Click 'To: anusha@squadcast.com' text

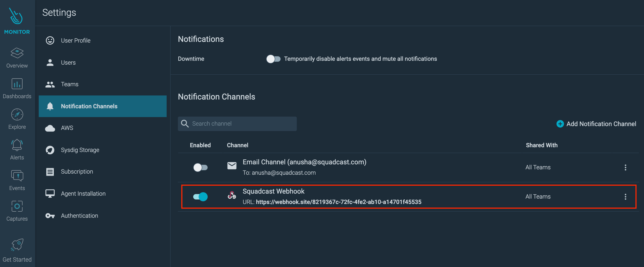pyautogui.click(x=279, y=173)
